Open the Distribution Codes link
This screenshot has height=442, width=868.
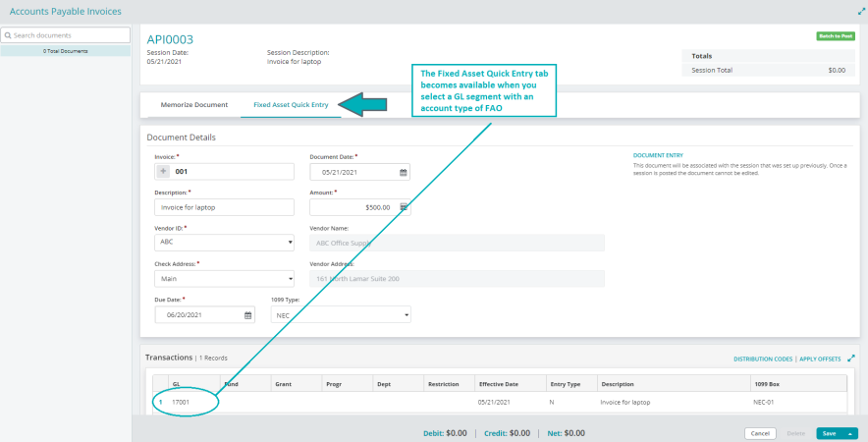[763, 359]
